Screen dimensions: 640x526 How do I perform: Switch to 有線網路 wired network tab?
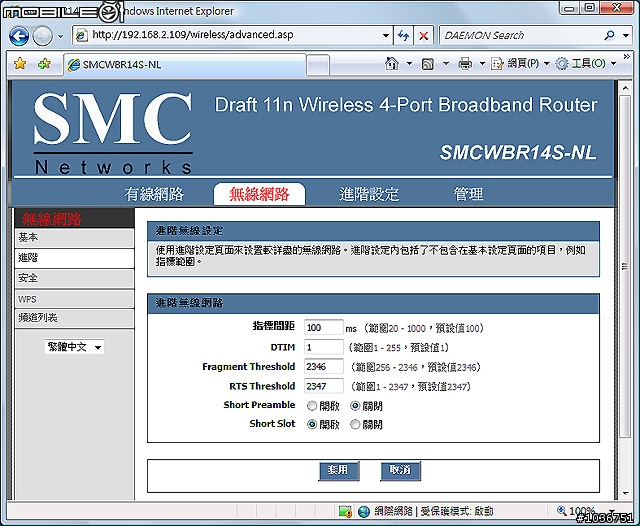pos(154,194)
